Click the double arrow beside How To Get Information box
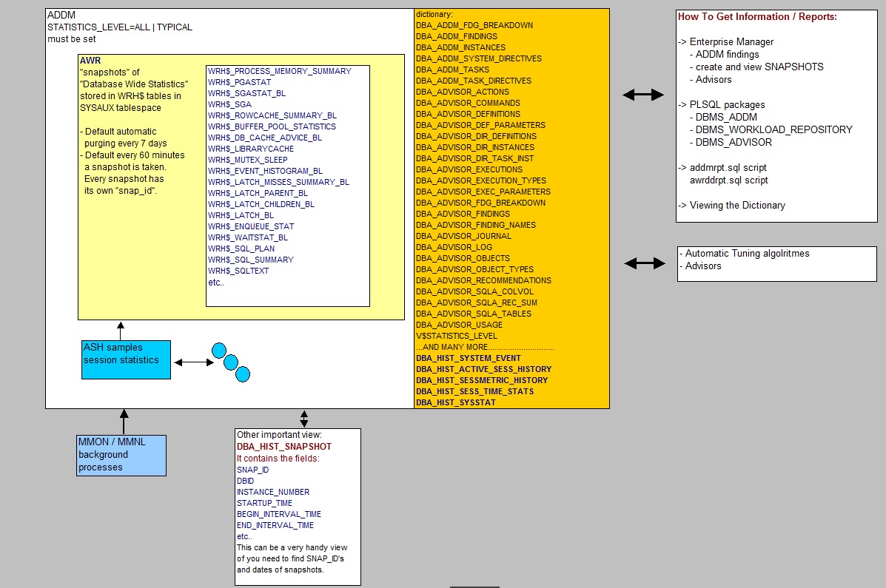This screenshot has height=588, width=886. click(x=642, y=95)
